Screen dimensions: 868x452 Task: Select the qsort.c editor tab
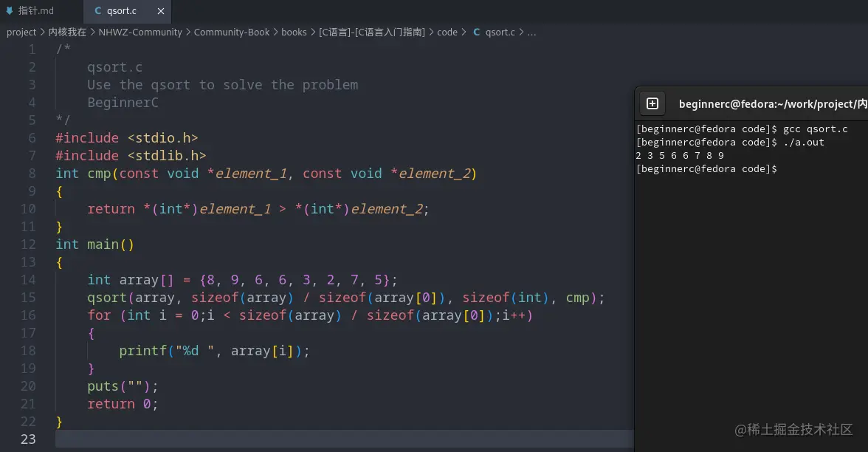point(121,11)
